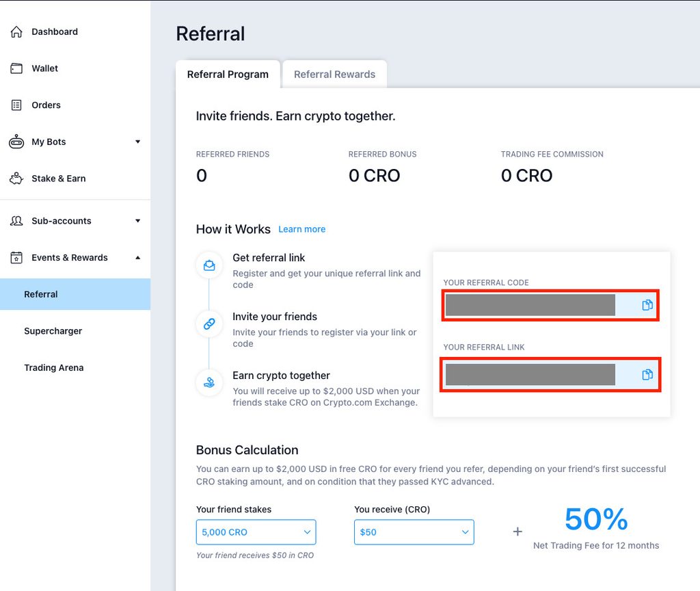This screenshot has width=700, height=591.
Task: Click the referral link field
Action: click(550, 374)
